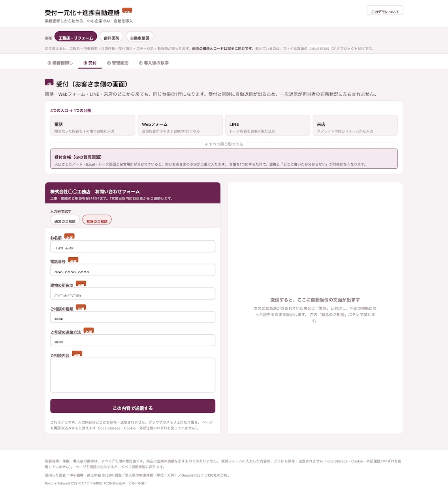Click the 建物の所在地 input field

coord(133,294)
